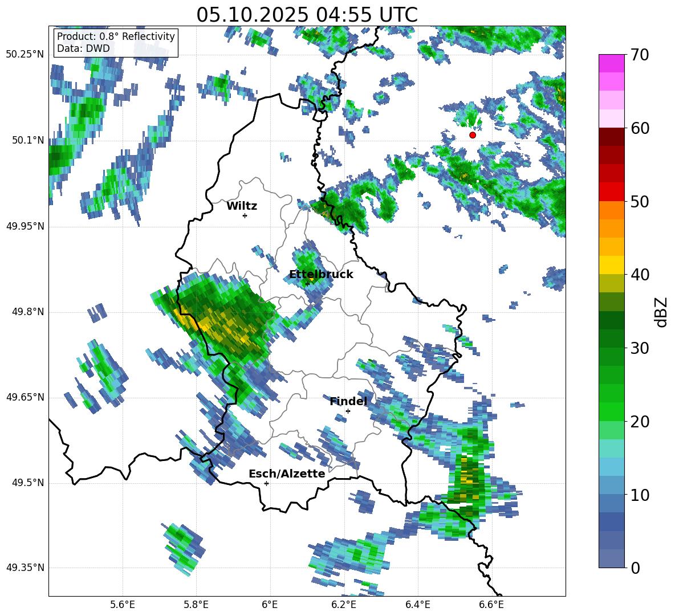Click the Findel station label
675x616 pixels.
tap(348, 401)
